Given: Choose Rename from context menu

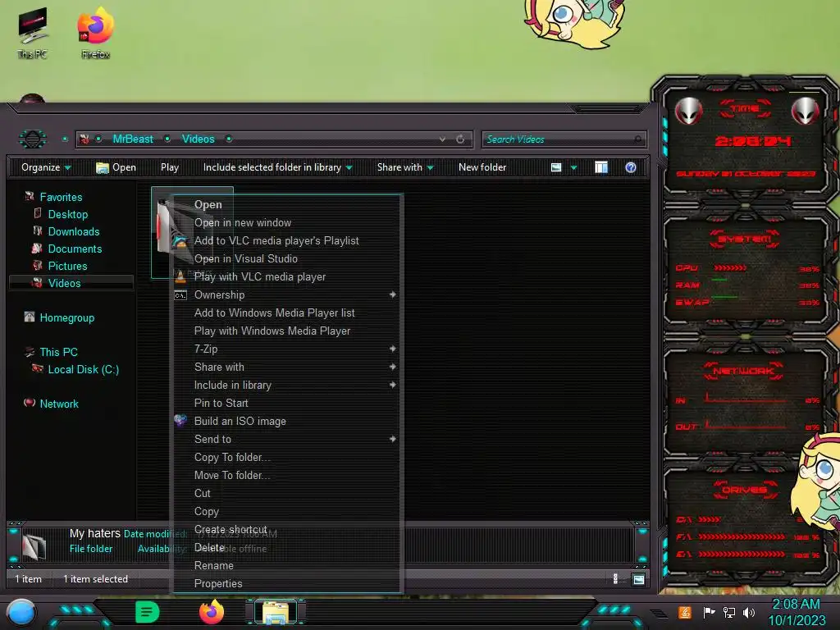Looking at the screenshot, I should [x=286, y=565].
